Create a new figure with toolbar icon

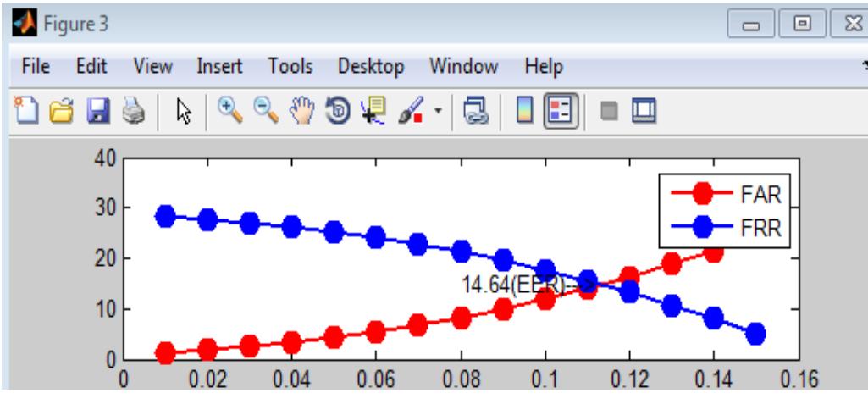[x=26, y=110]
